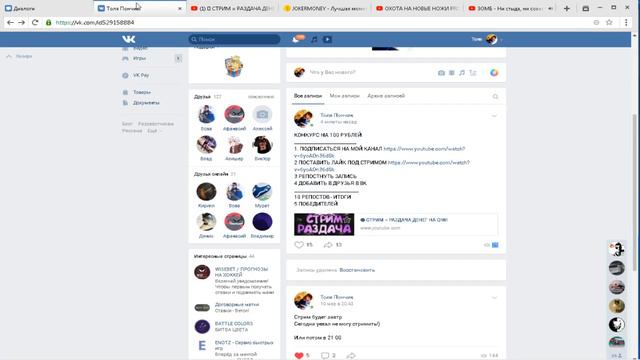The width and height of the screenshot is (640, 360).
Task: Open friend Вова avatar in Друзья block
Action: pos(207,114)
